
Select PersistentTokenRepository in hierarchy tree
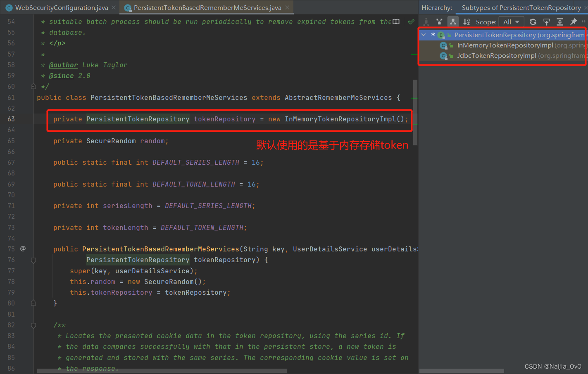(503, 35)
